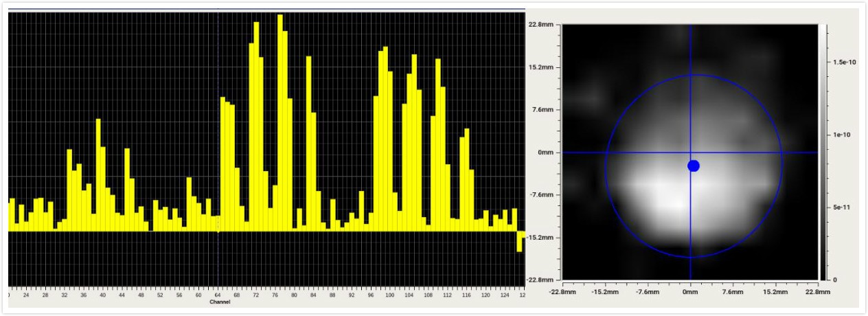Click crosshair intersection at heat map center
The width and height of the screenshot is (868, 316).
click(x=690, y=153)
